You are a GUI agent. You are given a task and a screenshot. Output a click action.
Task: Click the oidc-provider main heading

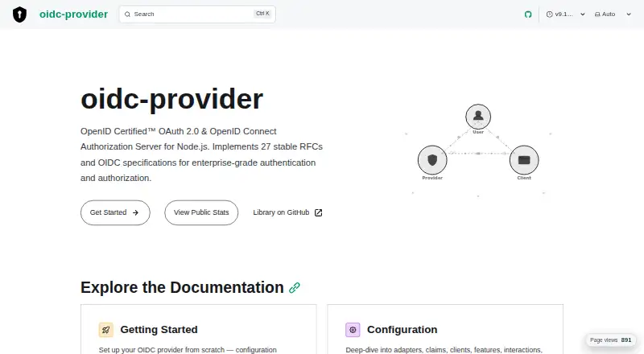click(x=171, y=99)
